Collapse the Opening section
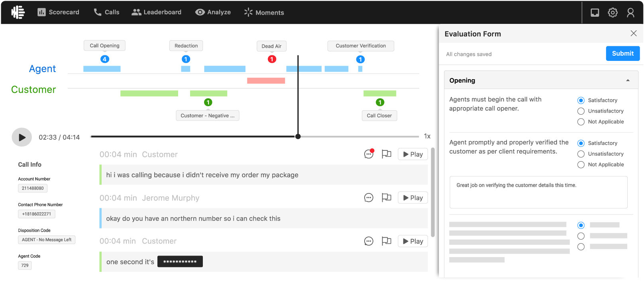The width and height of the screenshot is (644, 281). coord(628,80)
